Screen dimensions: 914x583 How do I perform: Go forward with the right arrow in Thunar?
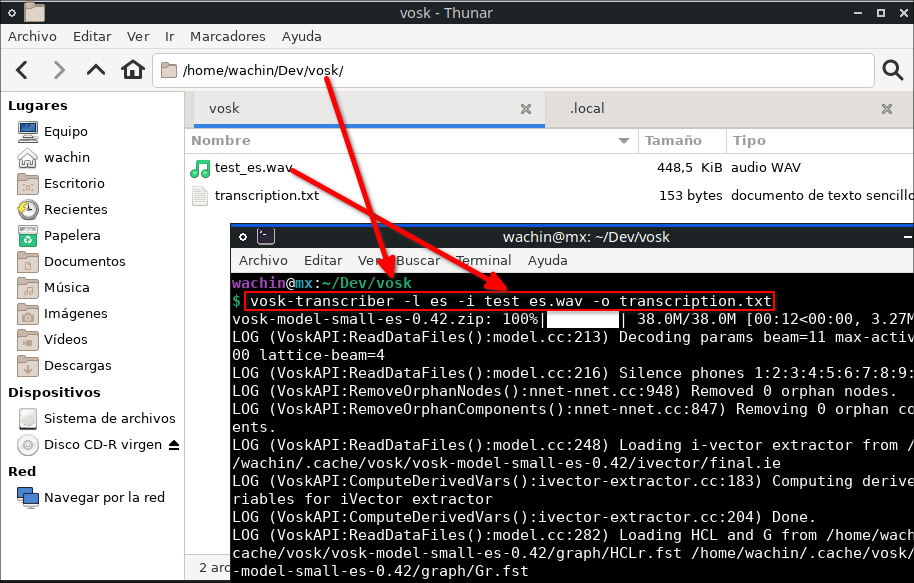click(x=59, y=70)
